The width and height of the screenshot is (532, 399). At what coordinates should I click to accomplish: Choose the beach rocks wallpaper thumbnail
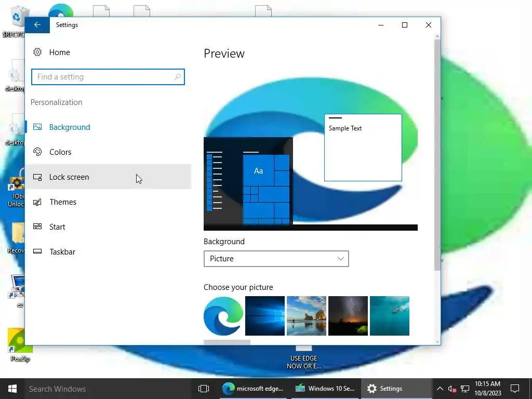pyautogui.click(x=307, y=315)
